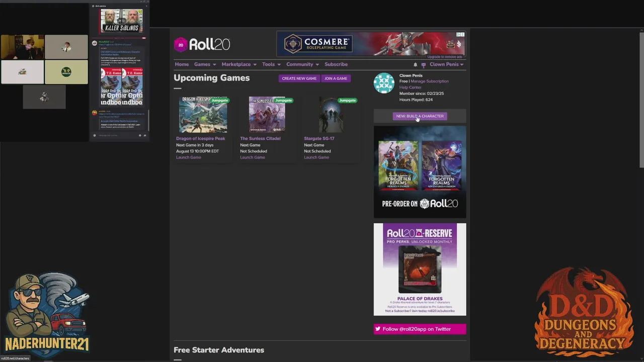Click the teal profile avatar
The height and width of the screenshot is (362, 644).
384,83
